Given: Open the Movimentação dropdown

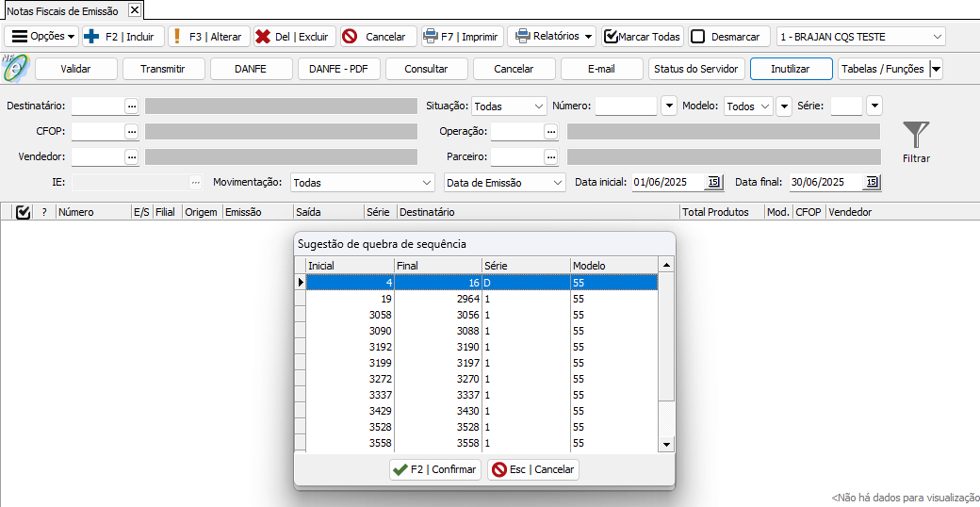Looking at the screenshot, I should click(427, 182).
